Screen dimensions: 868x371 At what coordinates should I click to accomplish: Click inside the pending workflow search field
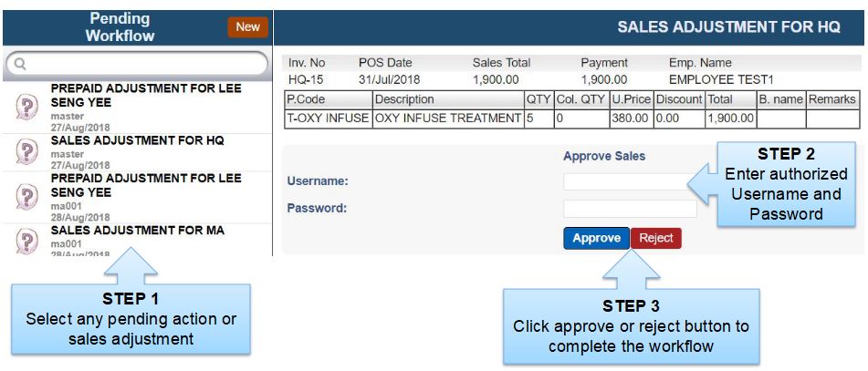[136, 64]
